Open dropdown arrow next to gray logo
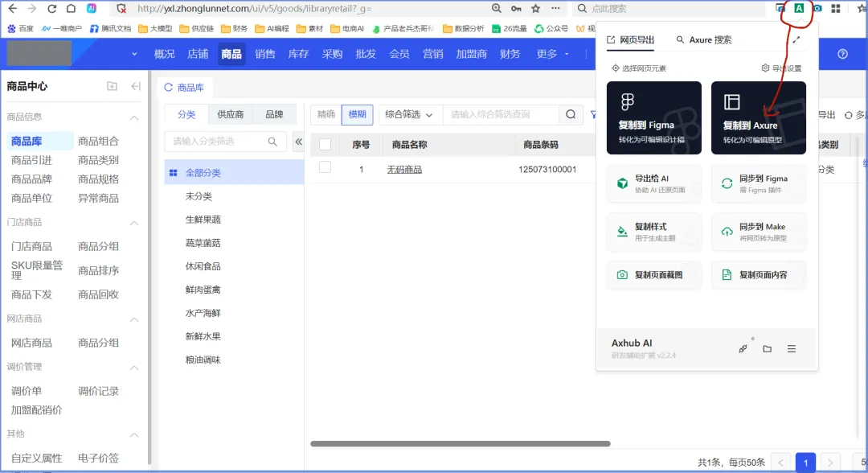Screen dimensions: 868x473 134,54
